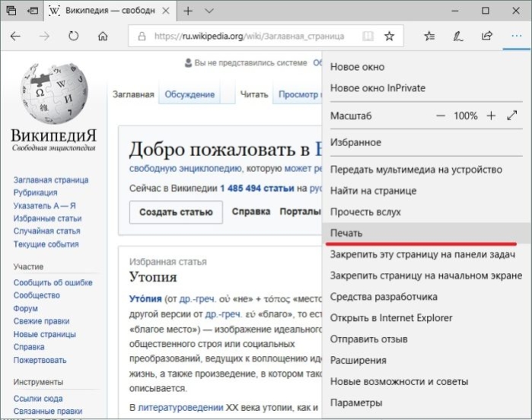Viewport: 532px width, 420px height.
Task: Decrease zoom with the minus button
Action: (x=441, y=116)
